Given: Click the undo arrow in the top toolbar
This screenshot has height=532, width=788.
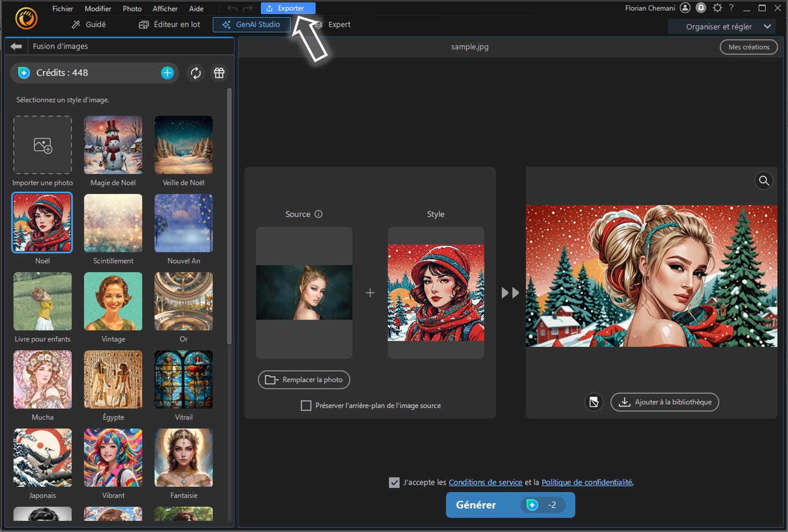Looking at the screenshot, I should 232,8.
